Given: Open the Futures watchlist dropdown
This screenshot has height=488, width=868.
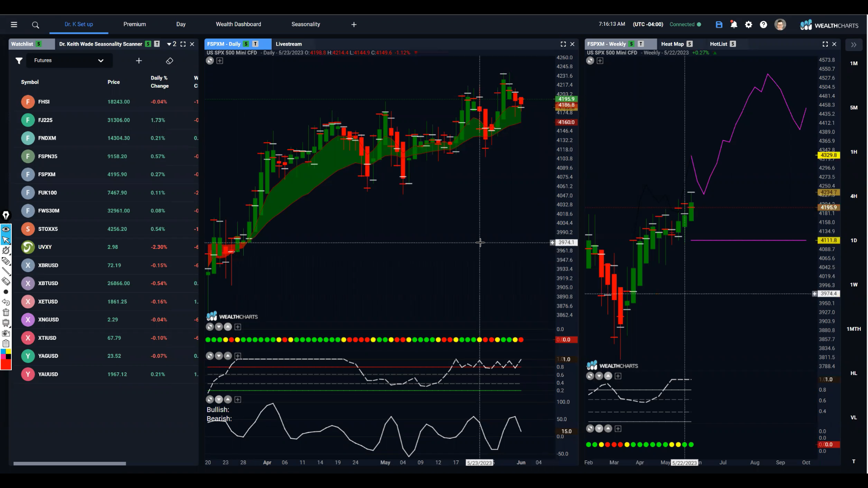Looking at the screenshot, I should tap(69, 61).
